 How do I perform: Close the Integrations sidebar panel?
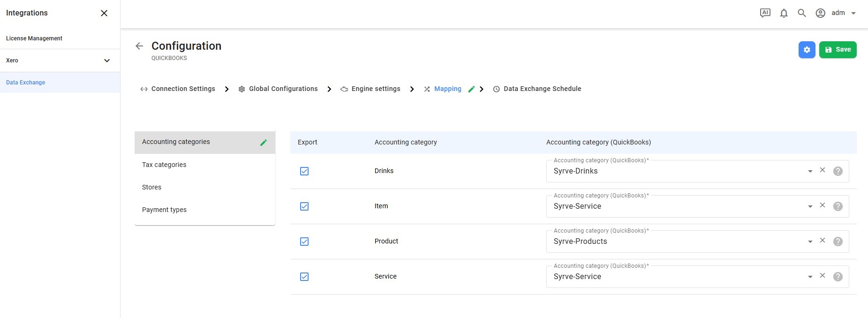104,13
